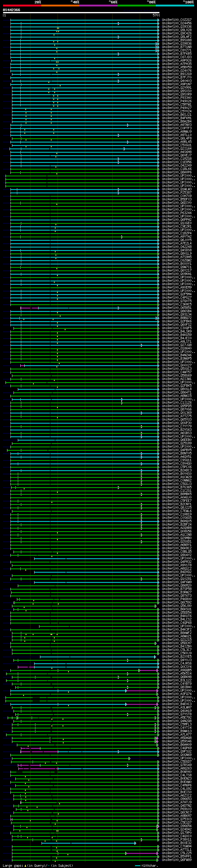Screen dimensions: 197x868
Task: Open hit UniRef100_Q9W7I1
Action: (177, 267)
